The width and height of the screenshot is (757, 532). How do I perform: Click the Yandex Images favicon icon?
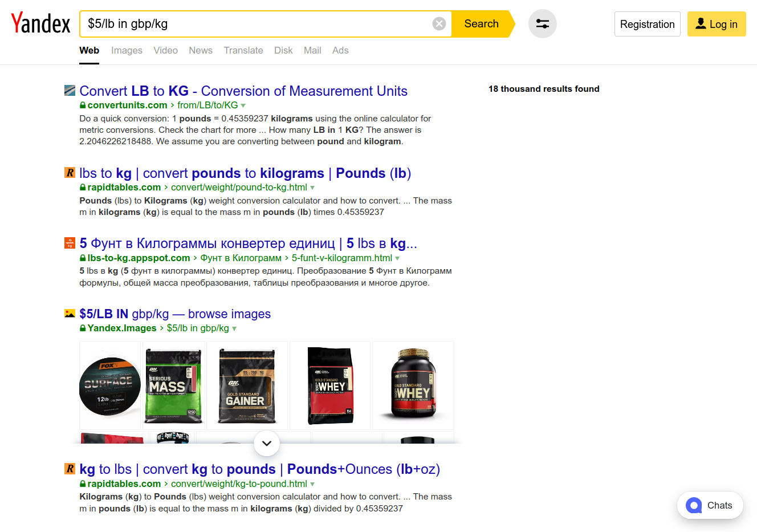pos(70,313)
